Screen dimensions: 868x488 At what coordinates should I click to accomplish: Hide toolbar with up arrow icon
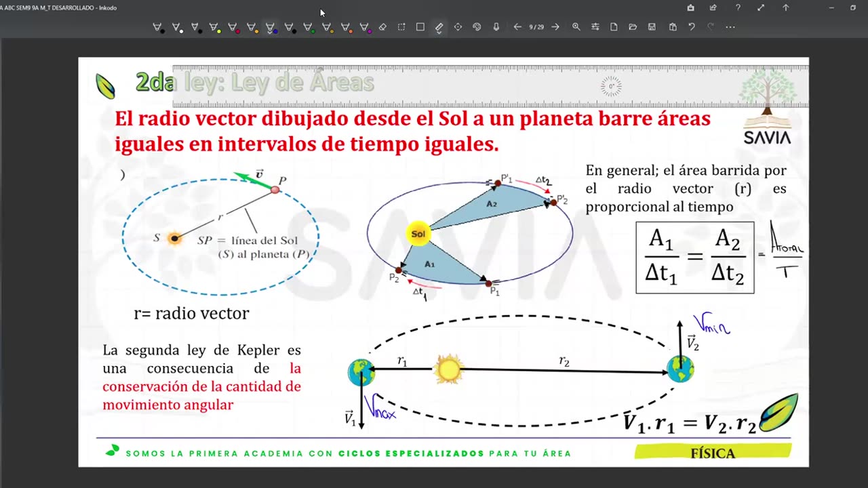point(786,7)
